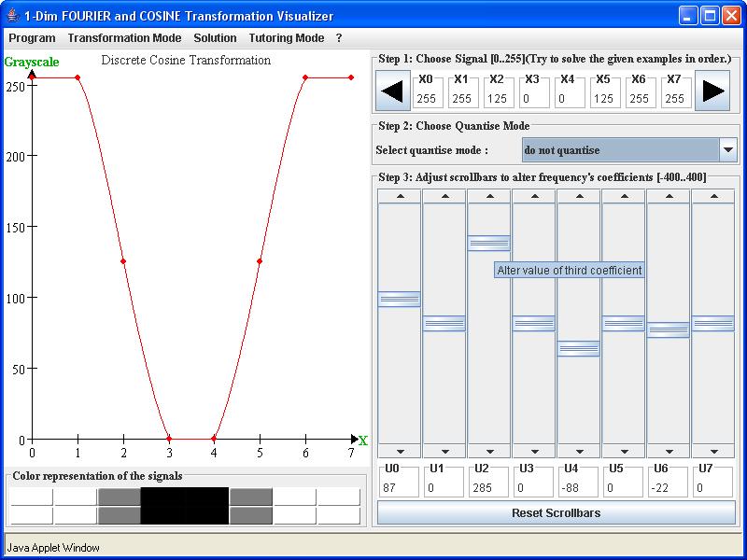Open the ? help menu
The width and height of the screenshot is (747, 560).
339,38
